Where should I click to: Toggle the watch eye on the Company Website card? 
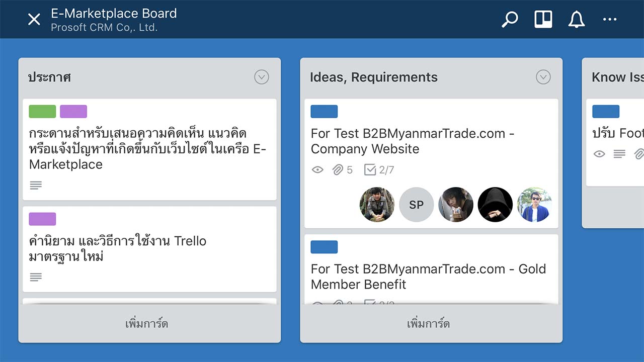[x=317, y=169]
